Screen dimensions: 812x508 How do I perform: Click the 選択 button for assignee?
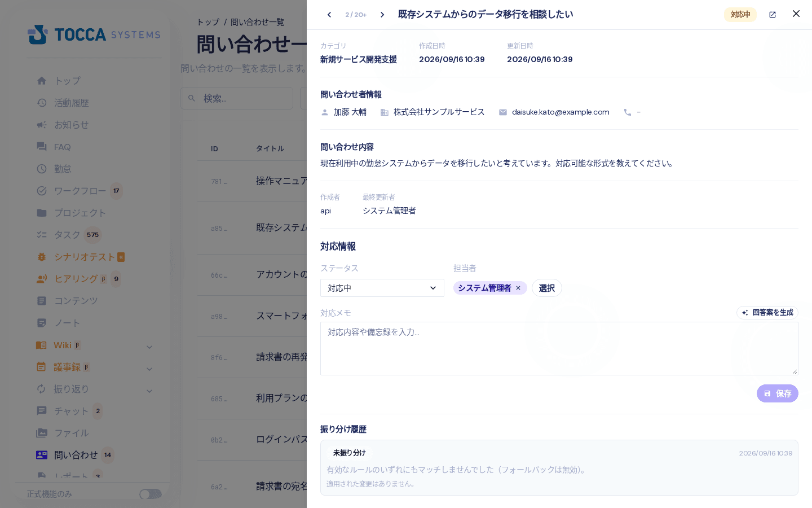coord(547,288)
